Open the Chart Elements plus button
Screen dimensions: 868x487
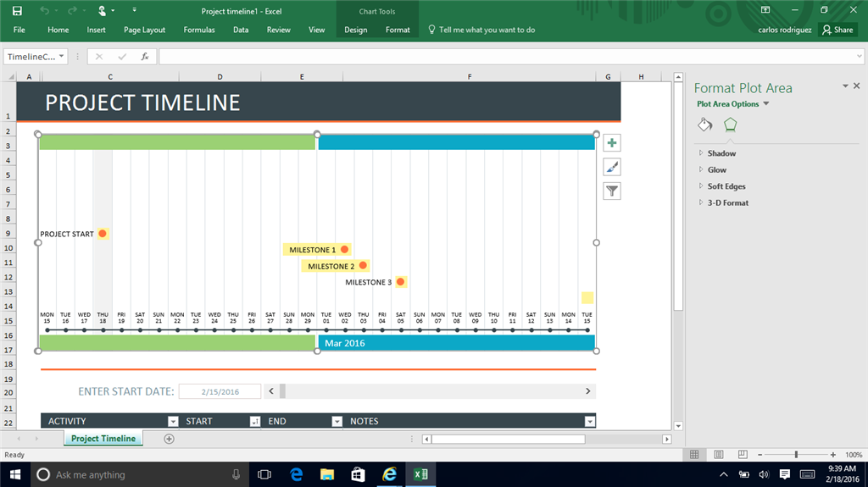612,143
